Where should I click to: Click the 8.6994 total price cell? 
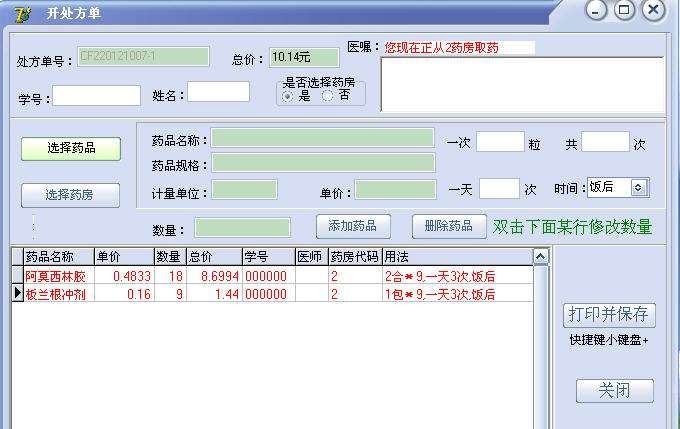[x=214, y=276]
